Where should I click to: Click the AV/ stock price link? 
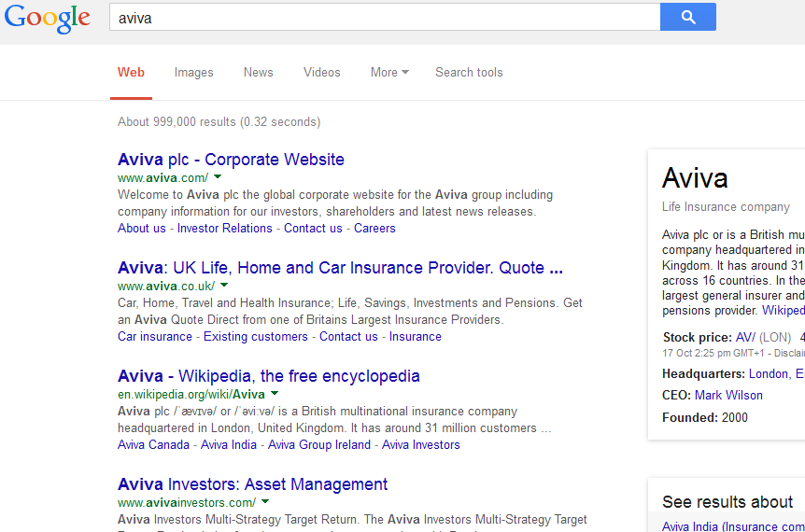pyautogui.click(x=745, y=337)
